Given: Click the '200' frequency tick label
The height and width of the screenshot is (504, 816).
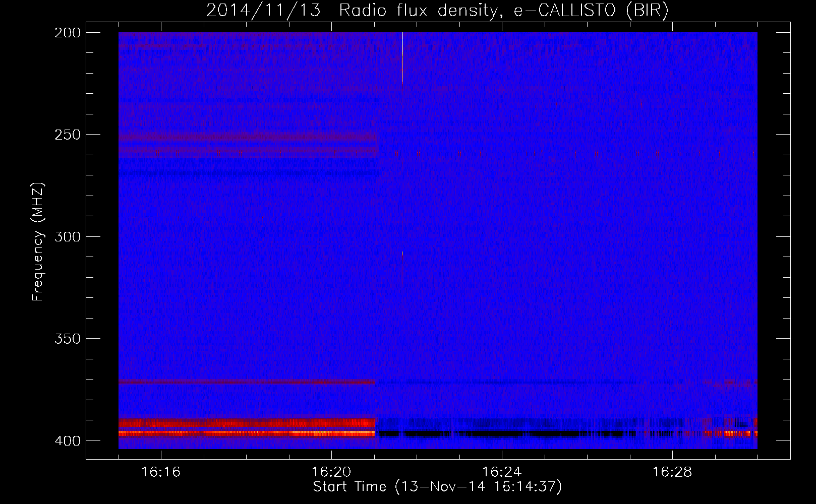Looking at the screenshot, I should click(x=68, y=33).
